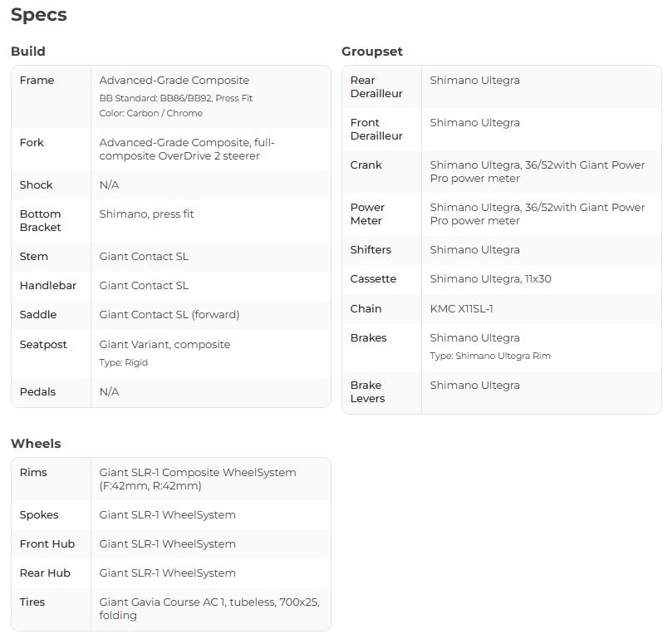668x644 pixels.
Task: Select the 'Bottom Bracket' row label
Action: point(41,221)
